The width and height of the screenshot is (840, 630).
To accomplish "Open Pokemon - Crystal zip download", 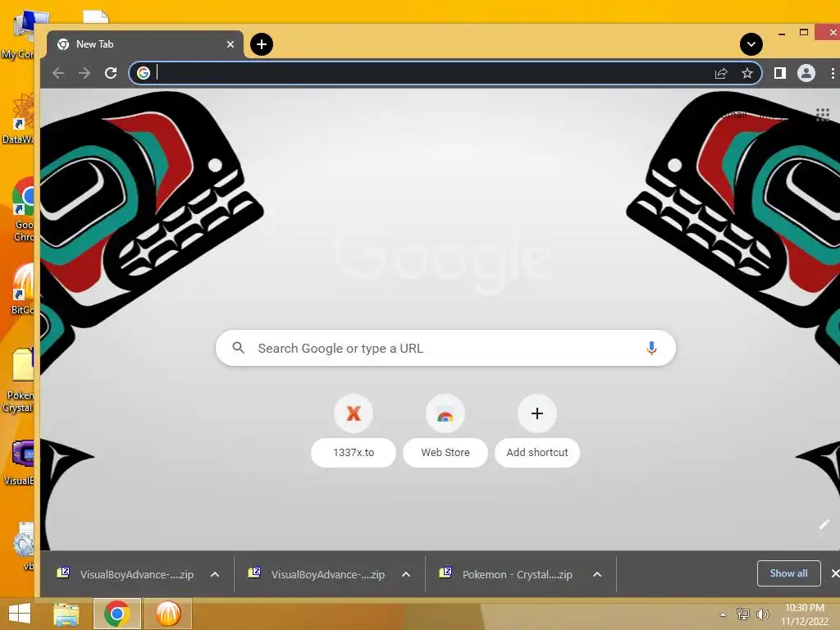I will [507, 574].
